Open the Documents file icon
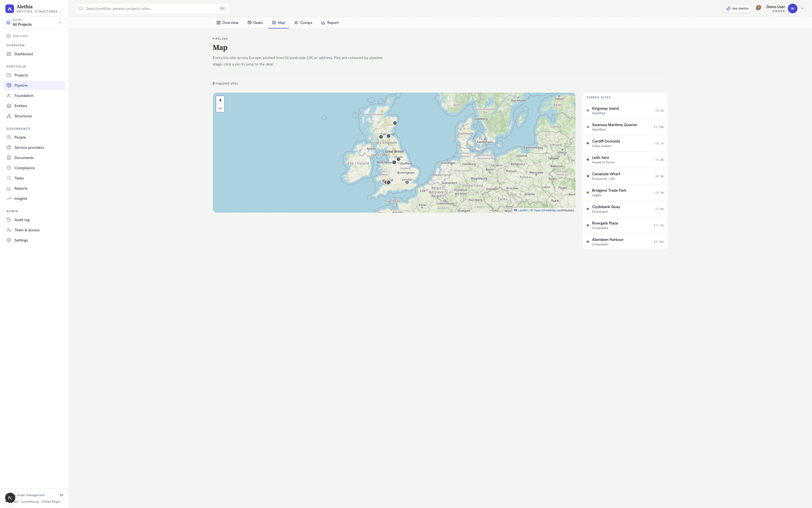Viewport: 812px width, 508px height. pos(9,158)
